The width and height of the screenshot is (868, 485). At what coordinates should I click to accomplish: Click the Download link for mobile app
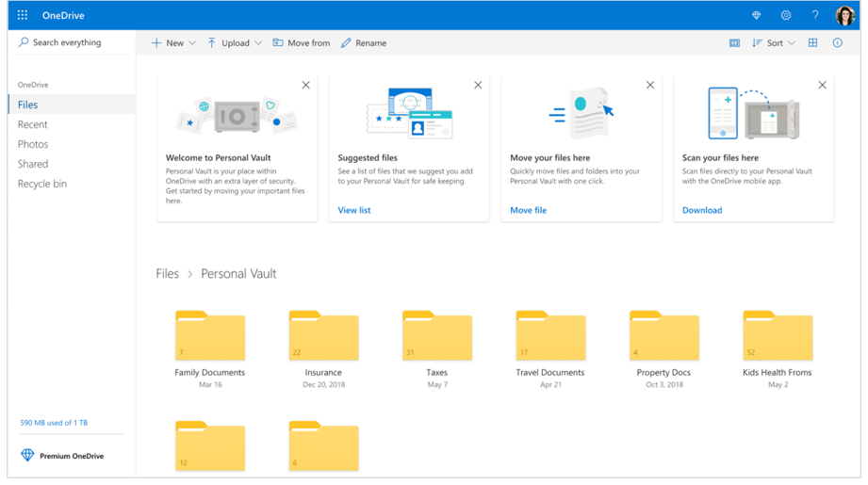tap(702, 210)
